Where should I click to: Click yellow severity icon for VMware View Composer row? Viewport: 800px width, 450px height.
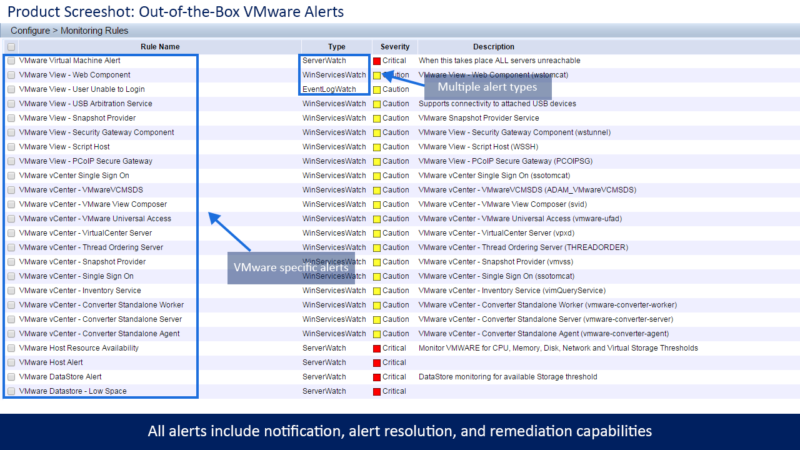[x=377, y=205]
